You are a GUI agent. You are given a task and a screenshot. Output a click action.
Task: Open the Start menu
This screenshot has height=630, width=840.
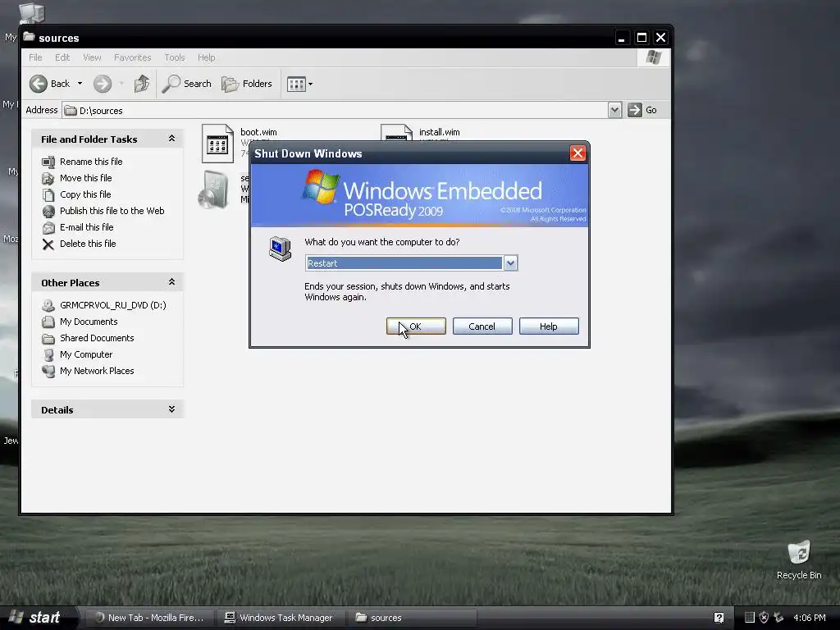(x=38, y=618)
